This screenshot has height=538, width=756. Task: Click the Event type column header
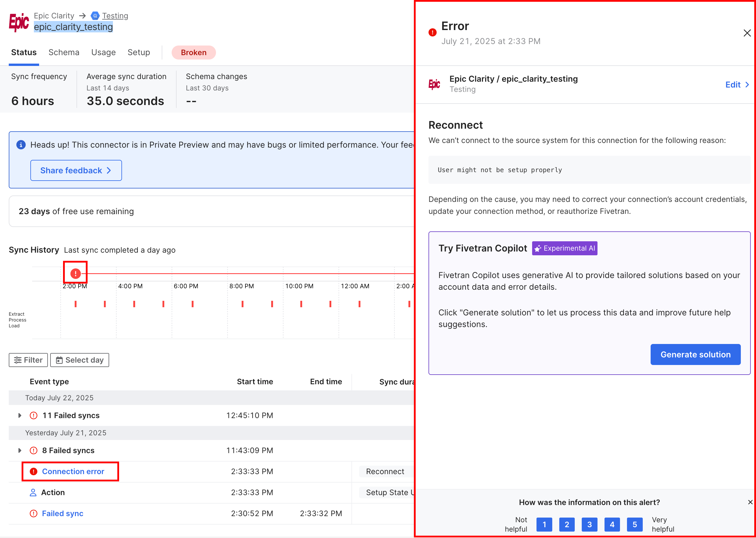(x=49, y=382)
